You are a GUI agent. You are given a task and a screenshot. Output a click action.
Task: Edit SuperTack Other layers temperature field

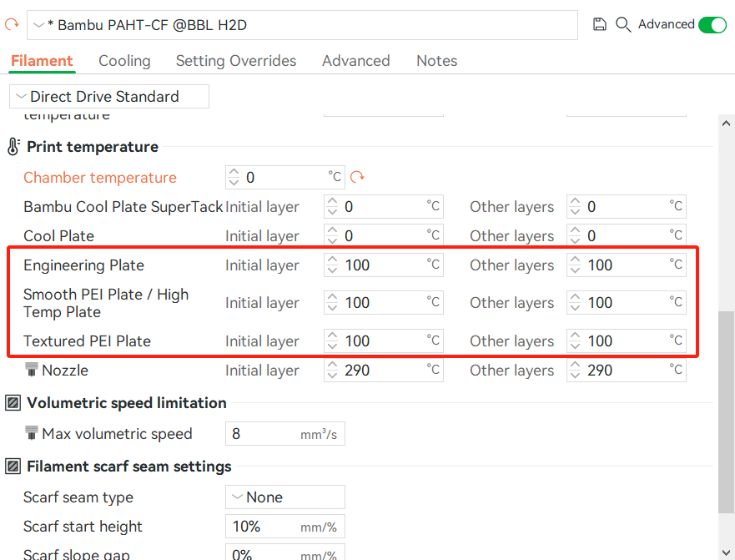(x=627, y=206)
